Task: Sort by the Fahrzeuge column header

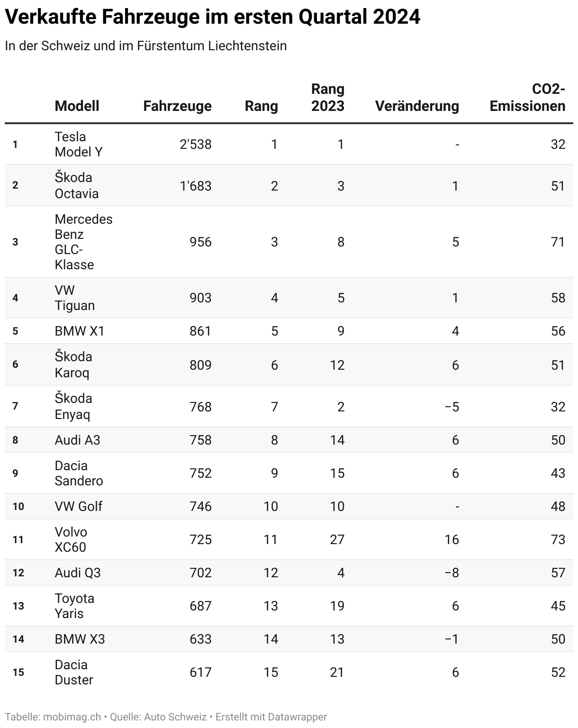Action: point(177,106)
